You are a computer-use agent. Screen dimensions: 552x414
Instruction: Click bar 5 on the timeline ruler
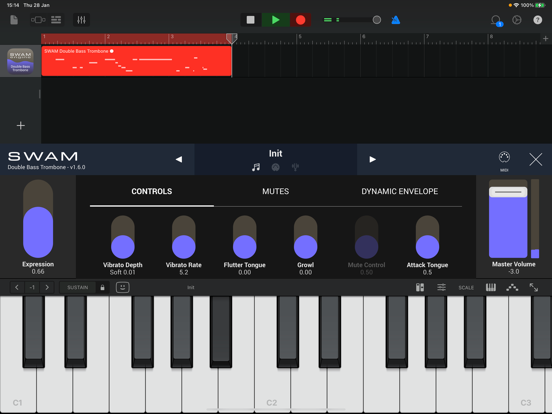pos(300,37)
